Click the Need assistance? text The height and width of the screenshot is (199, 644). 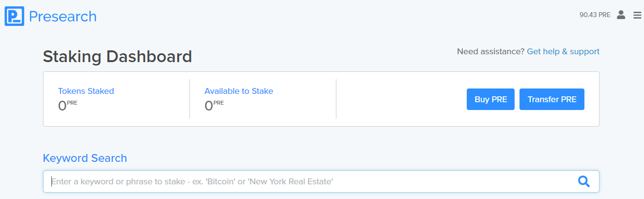click(491, 51)
